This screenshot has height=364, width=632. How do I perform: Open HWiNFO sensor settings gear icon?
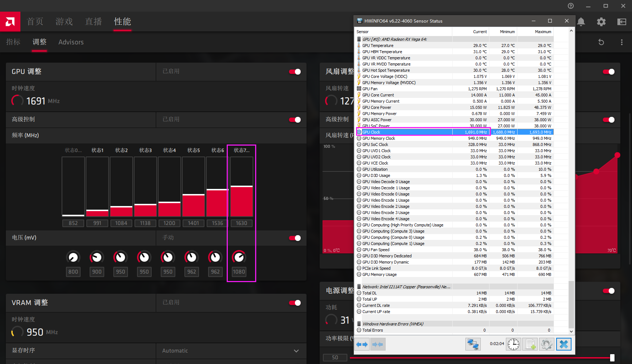coord(546,344)
